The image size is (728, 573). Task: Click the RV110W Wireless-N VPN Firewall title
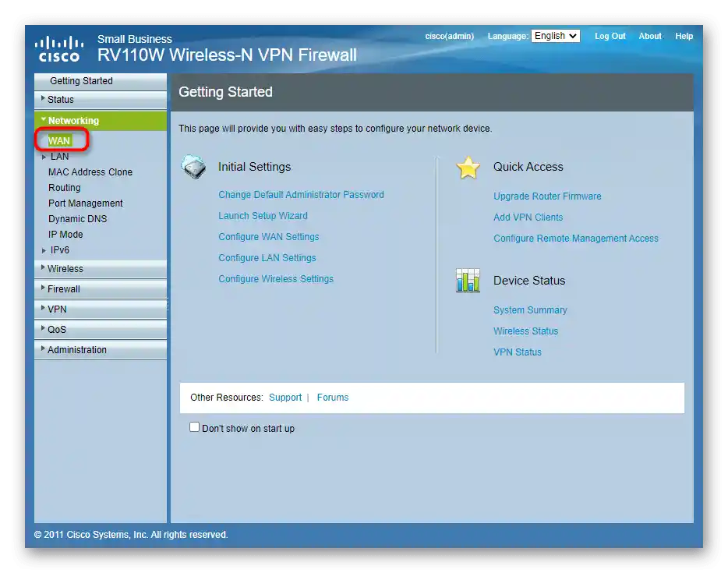[227, 55]
